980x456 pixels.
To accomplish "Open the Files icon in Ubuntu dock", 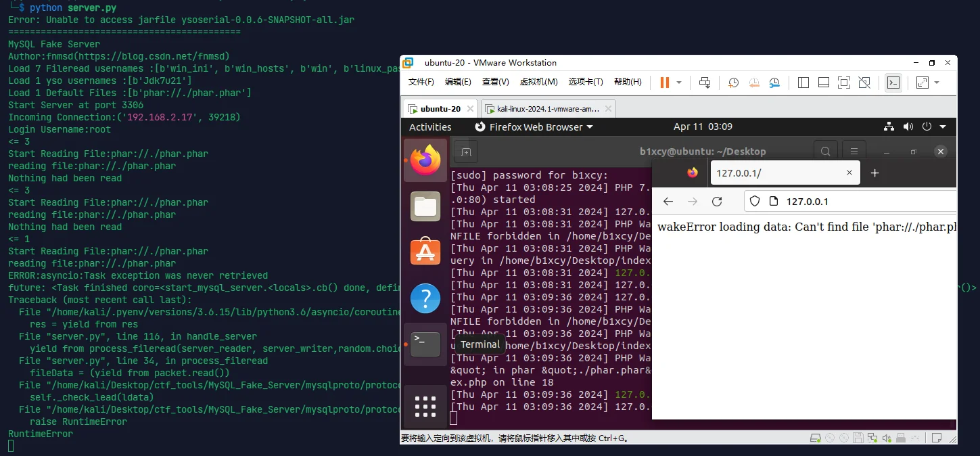I will click(x=425, y=206).
